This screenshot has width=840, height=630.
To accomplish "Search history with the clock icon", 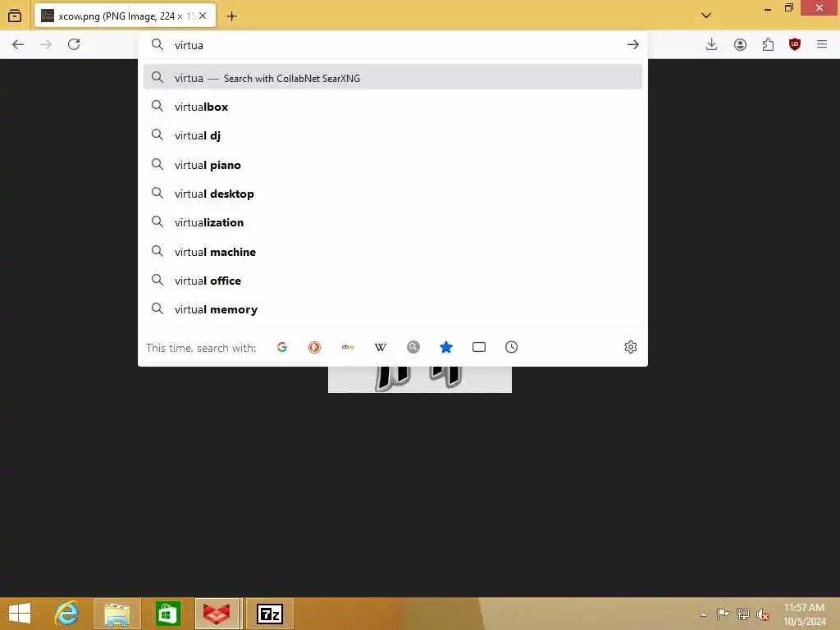I will pyautogui.click(x=512, y=347).
